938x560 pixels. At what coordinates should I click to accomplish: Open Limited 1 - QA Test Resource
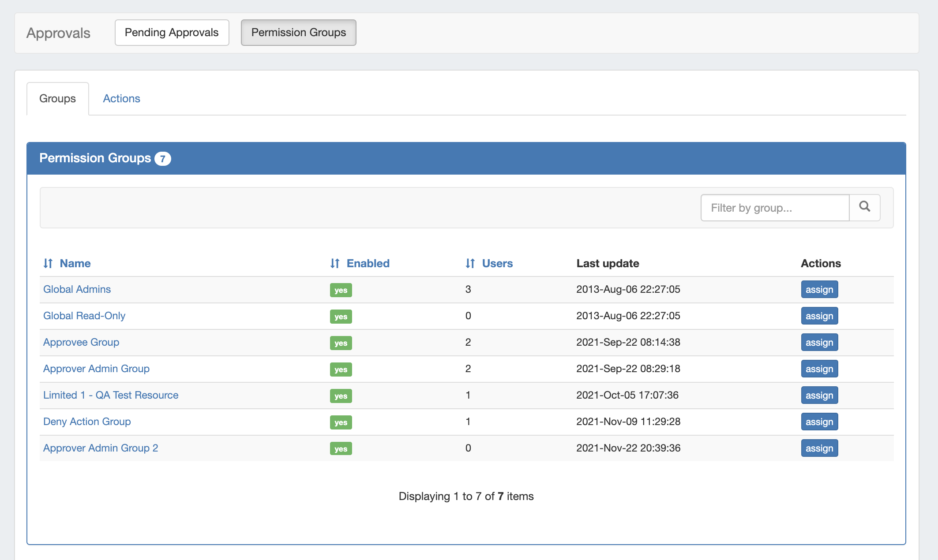111,395
